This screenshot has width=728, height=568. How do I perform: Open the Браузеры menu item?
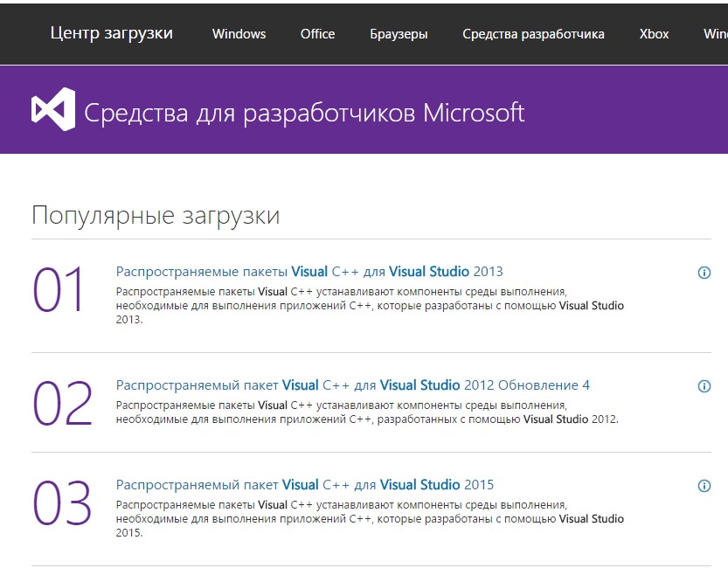pos(399,34)
